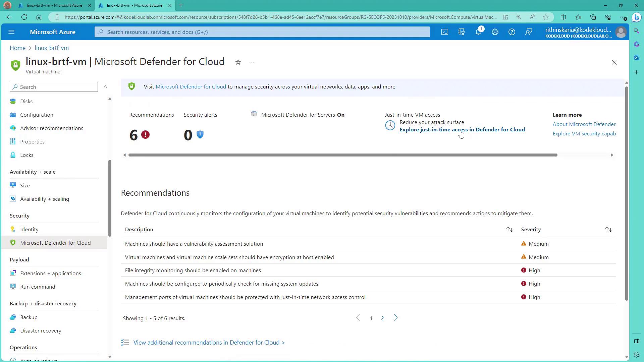The height and width of the screenshot is (362, 644).
Task: Open the notifications bell
Action: point(478,32)
